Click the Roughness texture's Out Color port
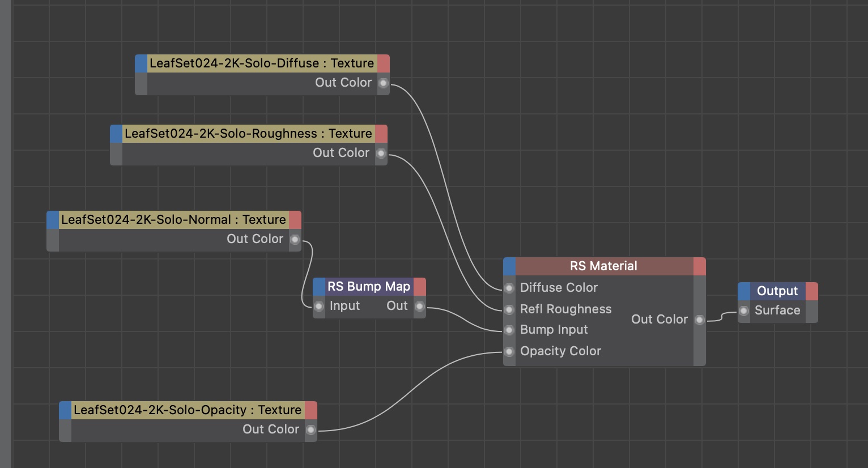The image size is (868, 468). 381,154
